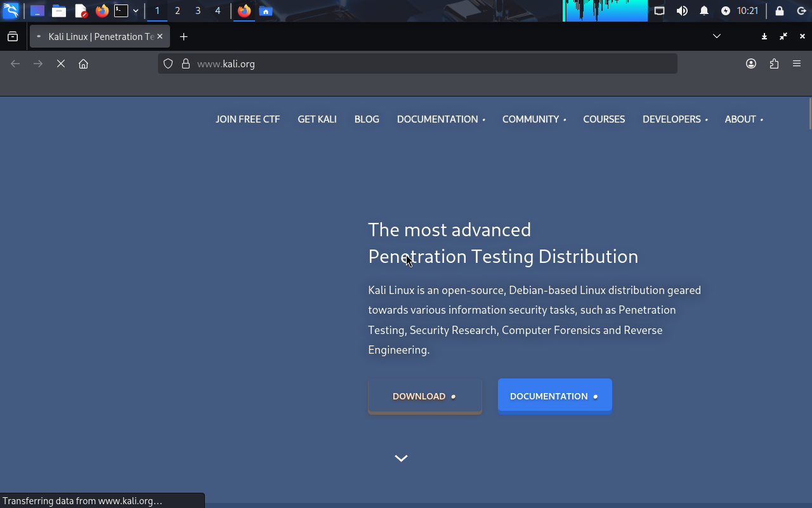Open the list all tabs dropdown
This screenshot has width=812, height=508.
tap(717, 36)
